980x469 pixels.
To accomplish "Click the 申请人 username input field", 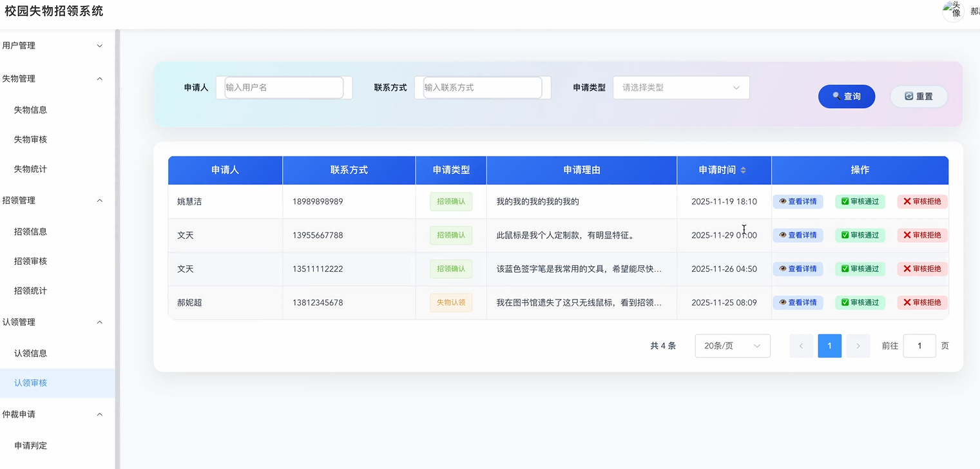I will (282, 87).
